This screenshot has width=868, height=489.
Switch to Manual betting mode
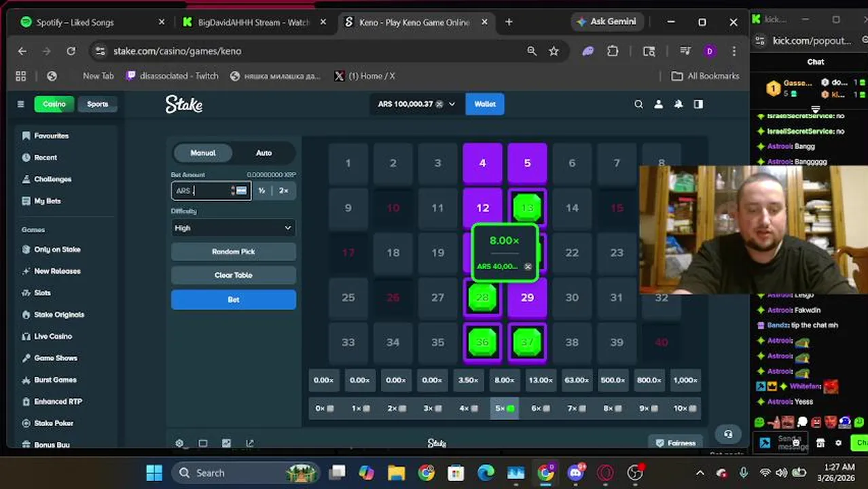pos(202,153)
